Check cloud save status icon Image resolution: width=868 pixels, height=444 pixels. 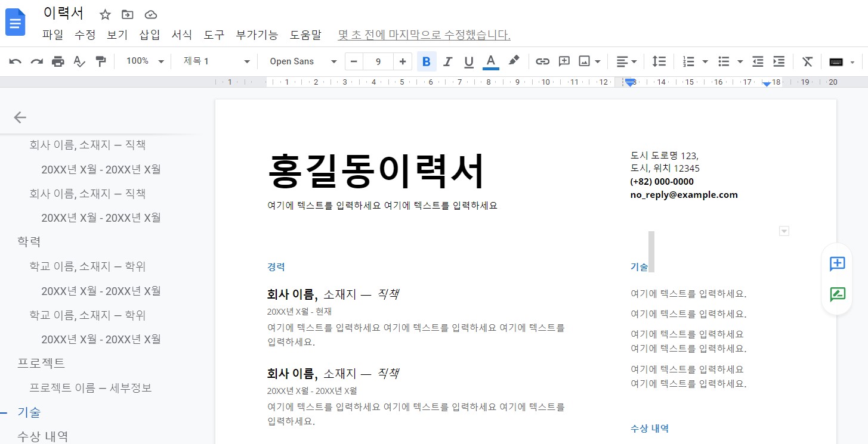[151, 15]
